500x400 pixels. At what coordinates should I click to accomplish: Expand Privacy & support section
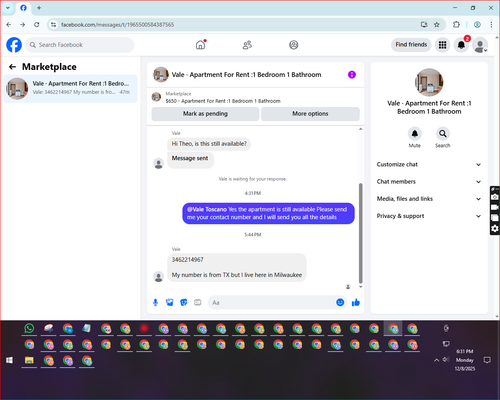pos(429,216)
